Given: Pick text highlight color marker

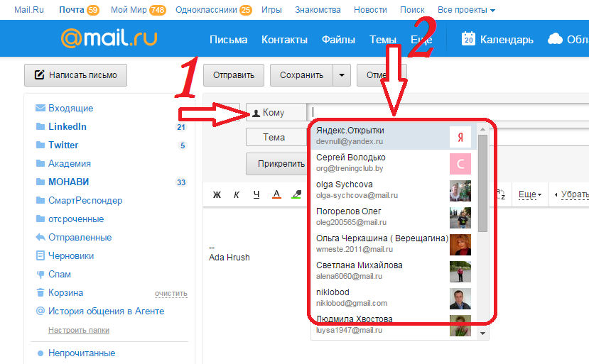Looking at the screenshot, I should coord(296,194).
